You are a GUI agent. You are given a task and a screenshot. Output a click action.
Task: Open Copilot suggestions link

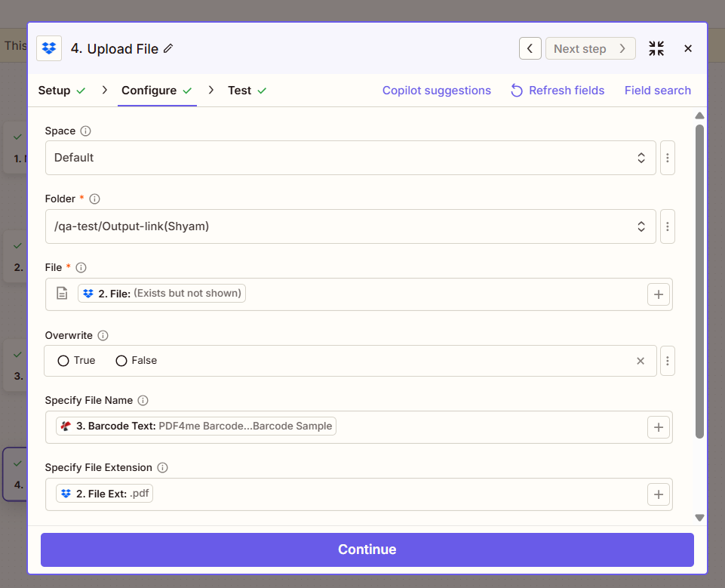coord(436,91)
